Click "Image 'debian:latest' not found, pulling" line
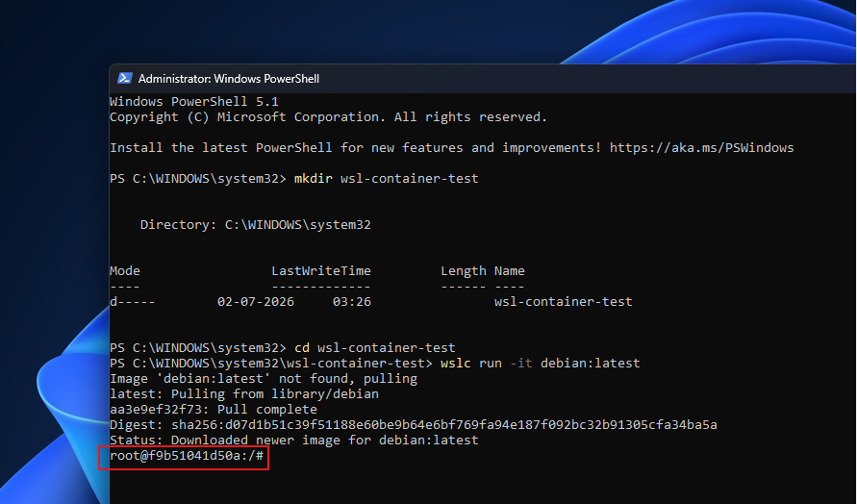Screen dimensions: 857x504 tap(263, 379)
